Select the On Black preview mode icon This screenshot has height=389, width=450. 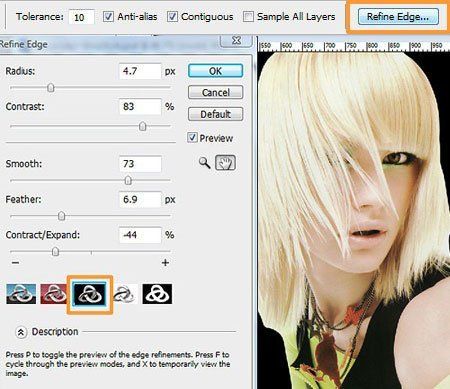[x=90, y=294]
